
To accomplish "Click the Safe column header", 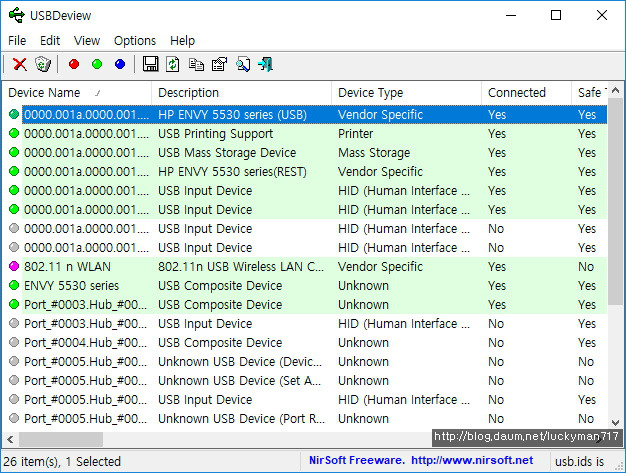I will (589, 93).
